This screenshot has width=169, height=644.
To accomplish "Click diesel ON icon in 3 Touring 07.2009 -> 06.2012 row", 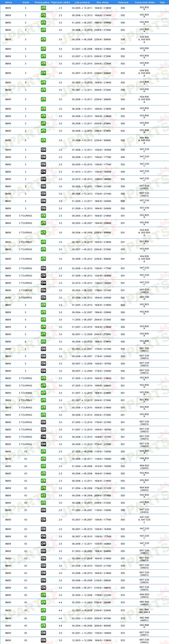I will pyautogui.click(x=43, y=275).
